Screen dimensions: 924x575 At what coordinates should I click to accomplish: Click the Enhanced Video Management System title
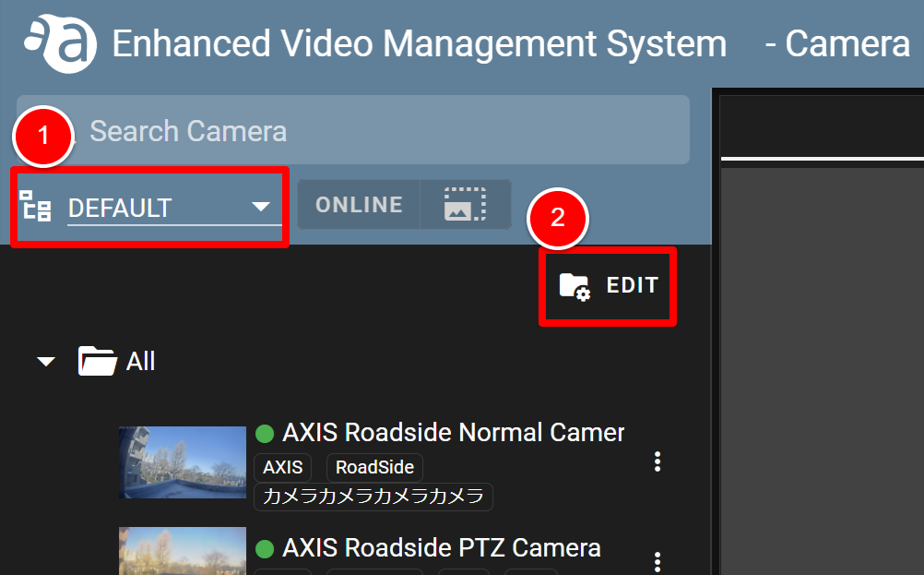coord(419,44)
